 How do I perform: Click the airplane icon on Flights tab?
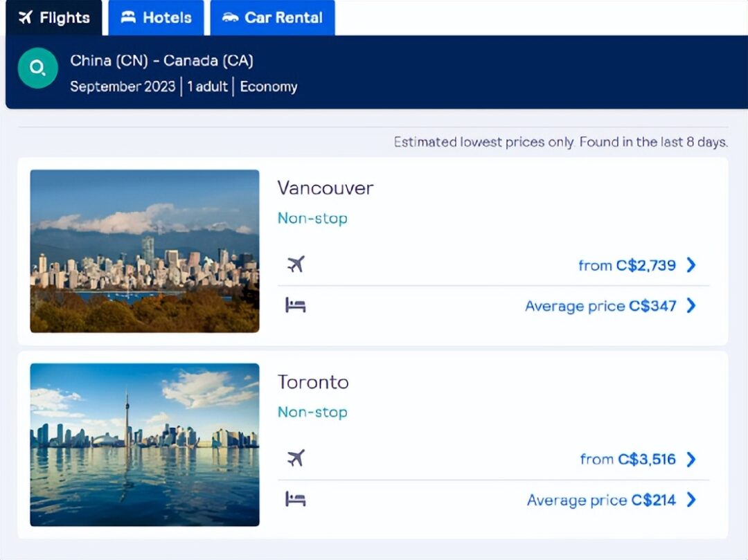coord(26,17)
